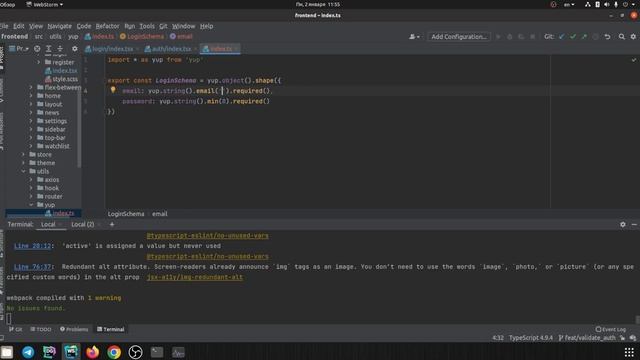The height and width of the screenshot is (360, 640).
Task: Click LoginSchema breadcrumb below the editor
Action: pyautogui.click(x=126, y=214)
